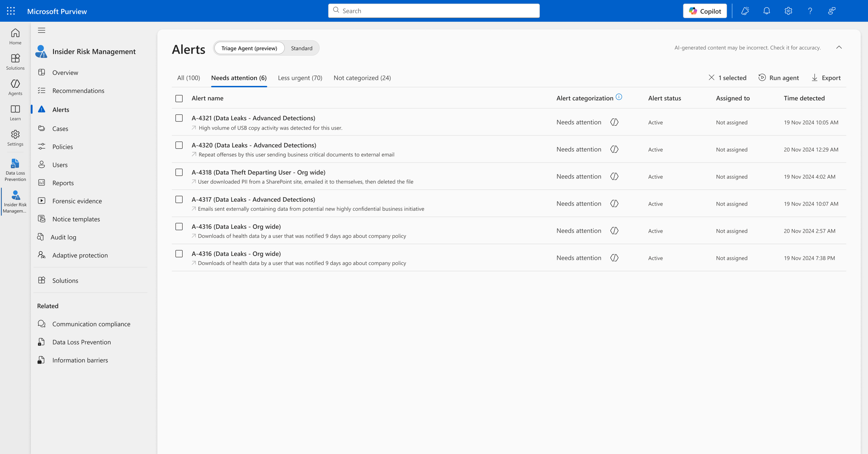868x454 pixels.
Task: Tick the select-all checkbox in header
Action: pos(179,98)
